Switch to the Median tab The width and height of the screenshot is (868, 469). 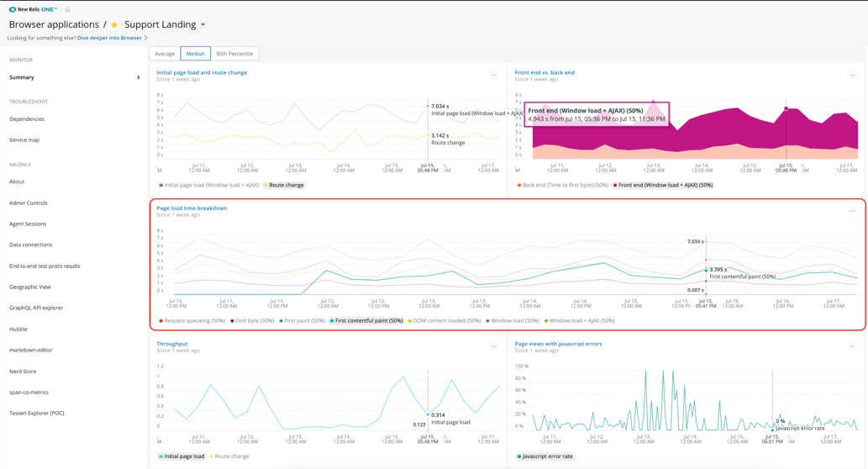coord(196,54)
